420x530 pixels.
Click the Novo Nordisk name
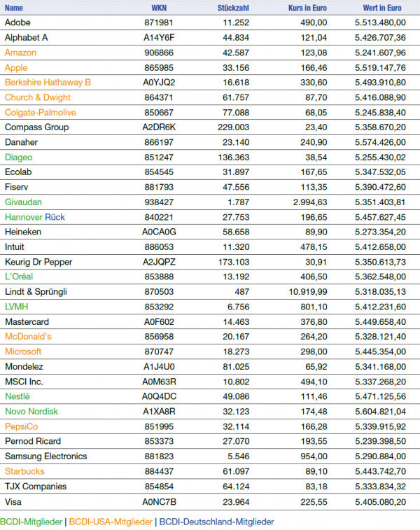(31, 411)
